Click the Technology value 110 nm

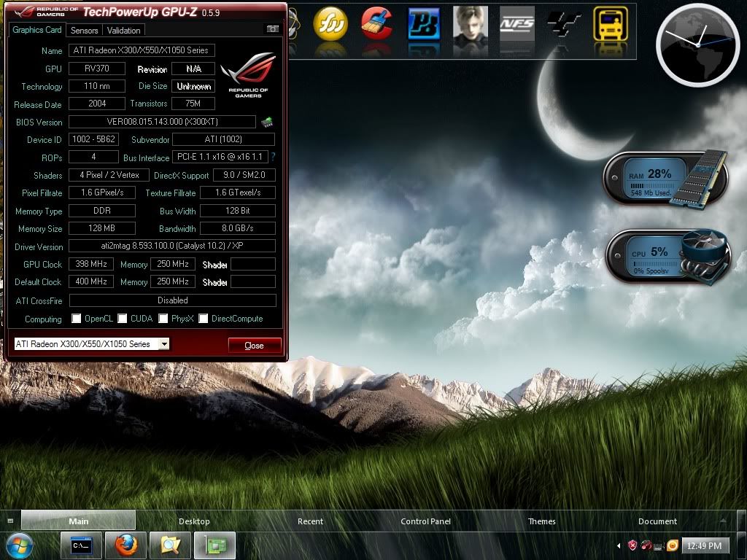(x=97, y=86)
